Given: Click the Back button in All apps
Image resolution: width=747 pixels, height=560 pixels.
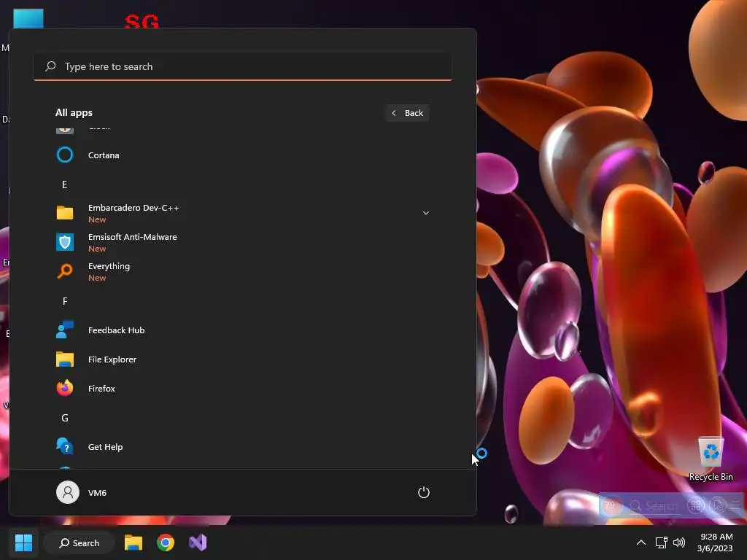Looking at the screenshot, I should (407, 113).
